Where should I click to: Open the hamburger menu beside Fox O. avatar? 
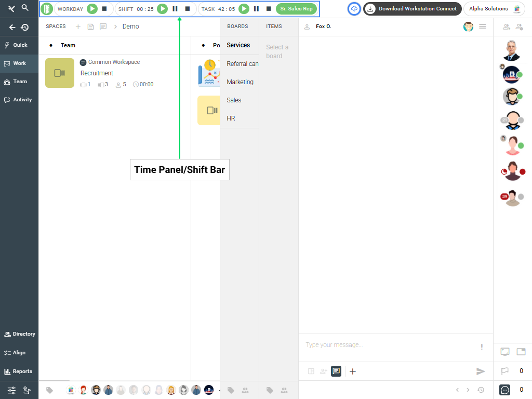tap(483, 26)
